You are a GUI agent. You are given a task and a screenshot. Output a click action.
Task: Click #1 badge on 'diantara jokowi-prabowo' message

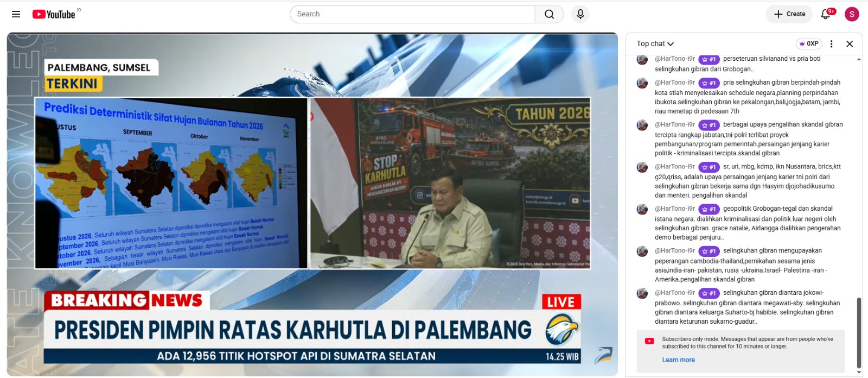point(709,293)
